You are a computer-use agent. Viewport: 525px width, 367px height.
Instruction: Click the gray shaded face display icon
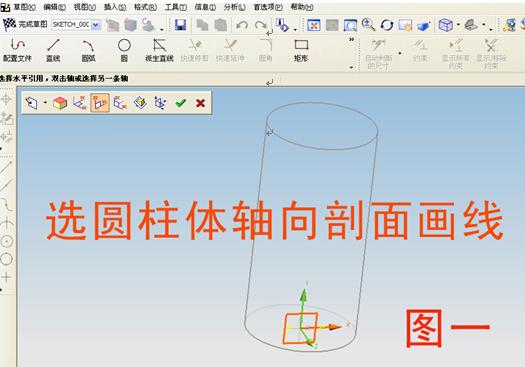(471, 24)
